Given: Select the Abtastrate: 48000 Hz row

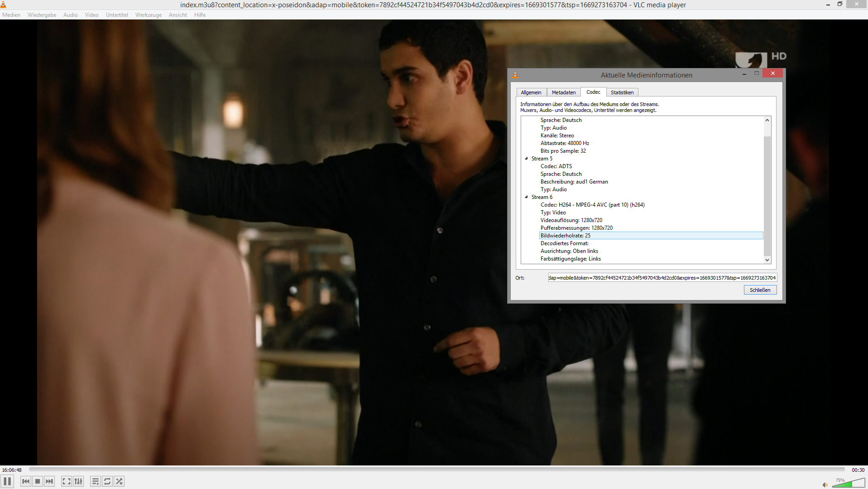Looking at the screenshot, I should coord(565,143).
